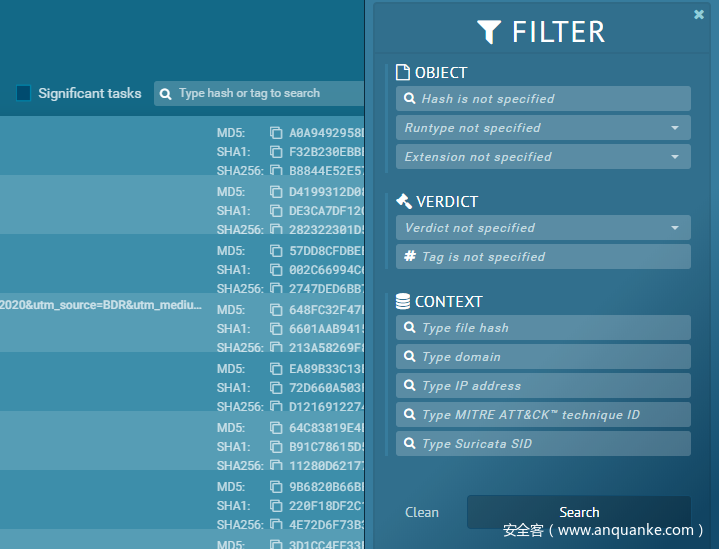Click the Clean link
The image size is (719, 549).
(421, 512)
